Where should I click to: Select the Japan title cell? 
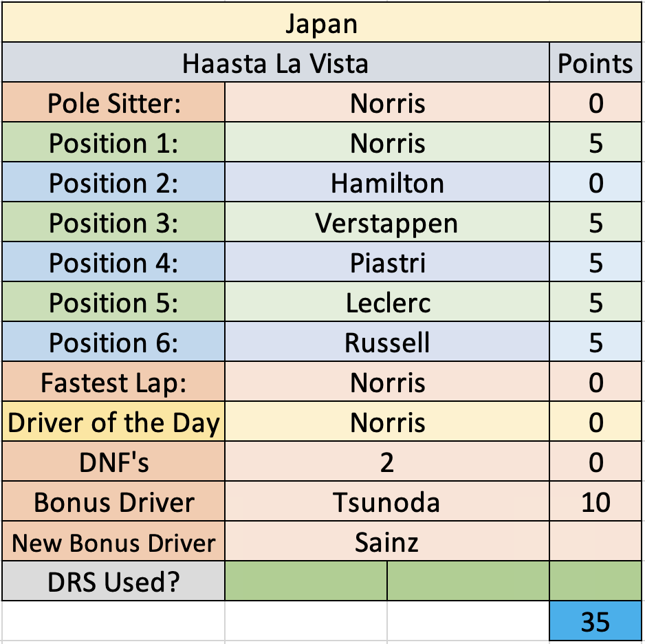[x=322, y=22]
